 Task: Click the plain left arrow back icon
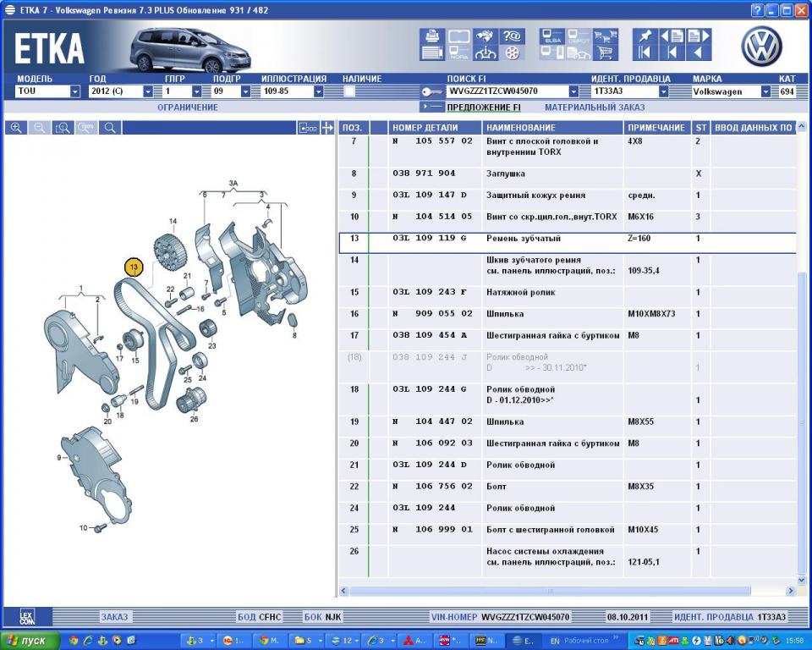[699, 52]
